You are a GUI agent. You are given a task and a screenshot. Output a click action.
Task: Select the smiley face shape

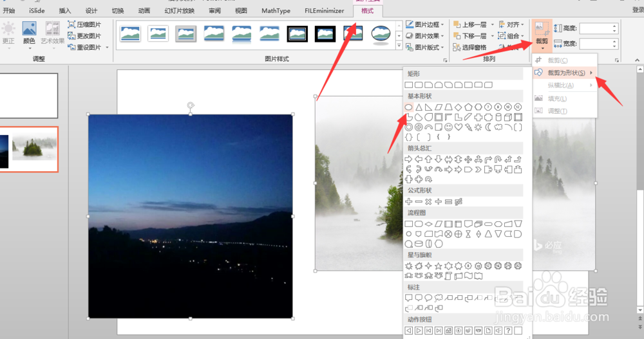[x=448, y=127]
